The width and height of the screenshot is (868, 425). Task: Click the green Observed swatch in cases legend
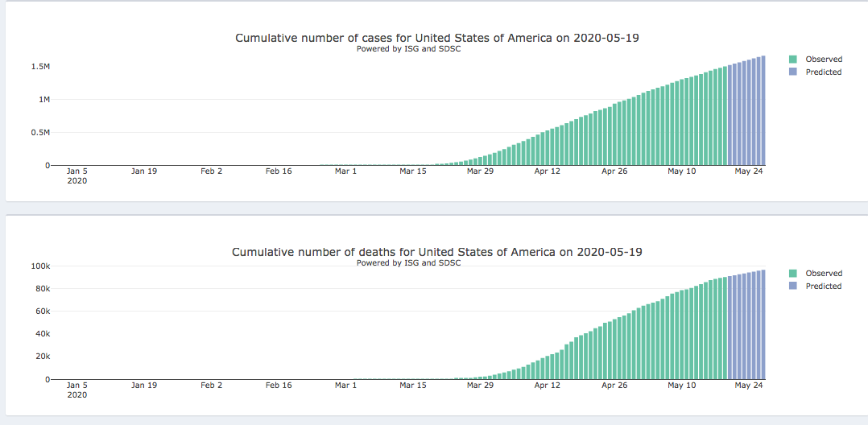[x=793, y=59]
